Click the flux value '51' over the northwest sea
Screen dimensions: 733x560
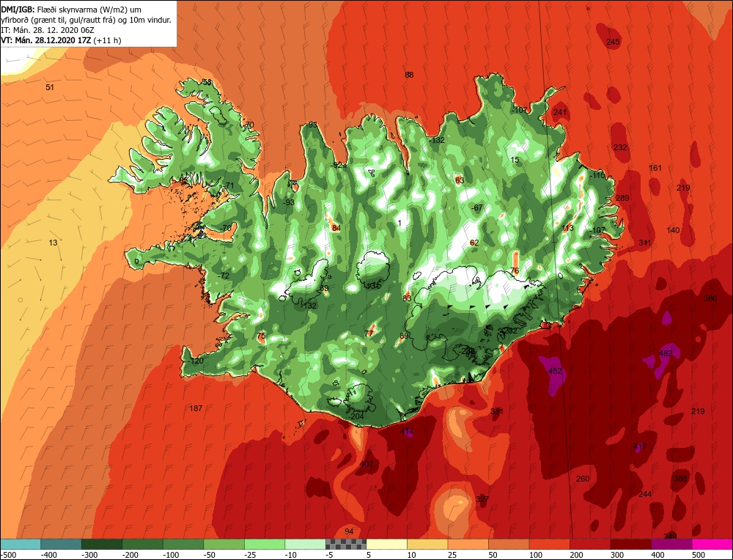point(50,87)
